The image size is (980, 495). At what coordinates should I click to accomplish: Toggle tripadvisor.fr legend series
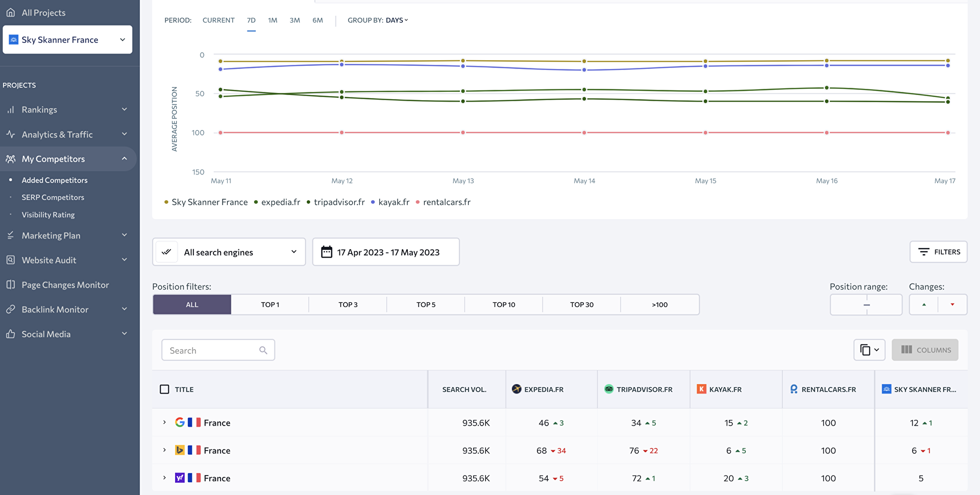335,202
